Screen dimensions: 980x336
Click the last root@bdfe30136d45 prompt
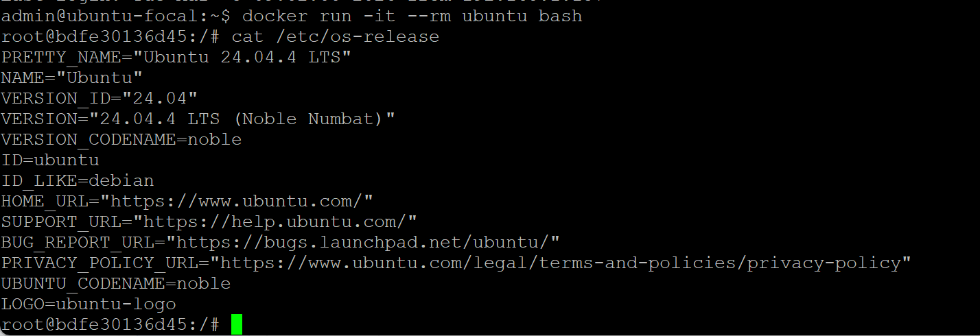[110, 324]
